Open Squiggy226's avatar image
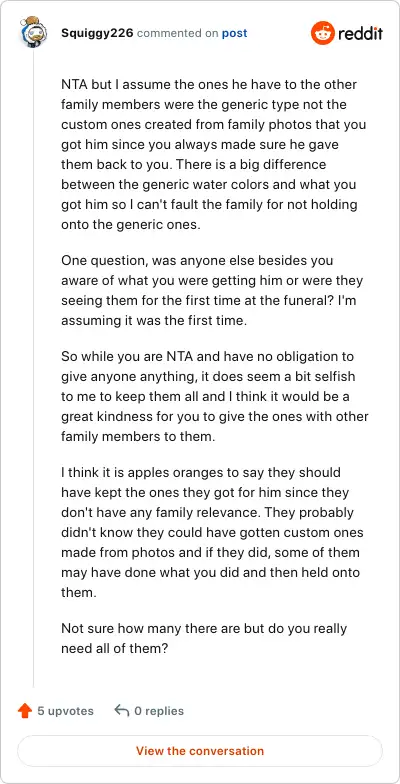 pos(34,32)
